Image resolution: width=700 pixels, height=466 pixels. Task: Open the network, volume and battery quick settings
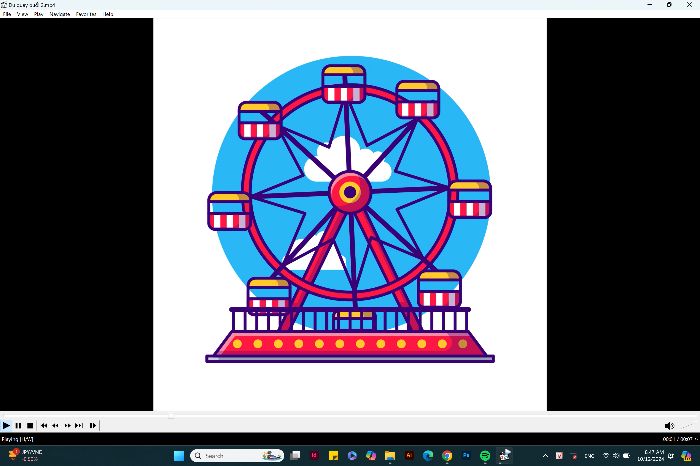click(x=616, y=456)
